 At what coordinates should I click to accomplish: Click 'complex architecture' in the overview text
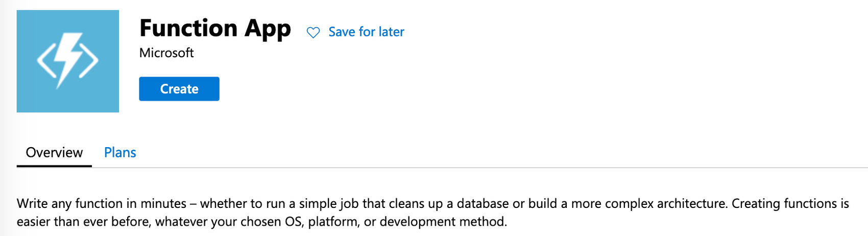click(x=665, y=204)
